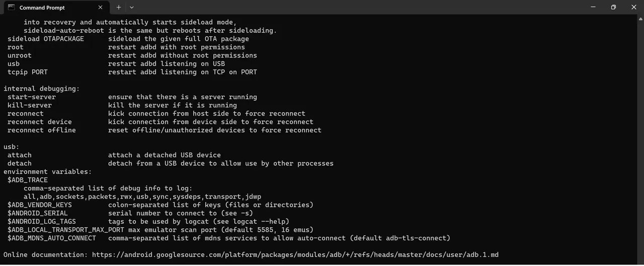Click the $ADB_VENDOR_KEYS variable text
The height and width of the screenshot is (266, 644).
40,205
